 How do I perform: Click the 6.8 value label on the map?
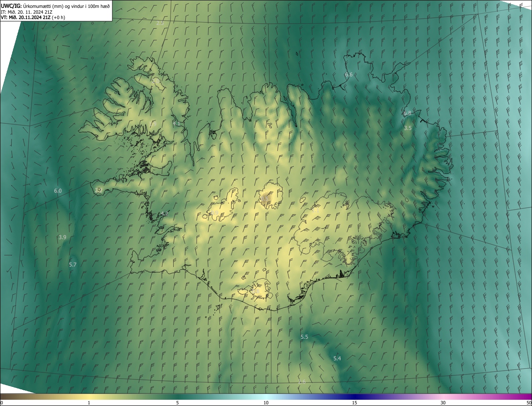[407, 113]
